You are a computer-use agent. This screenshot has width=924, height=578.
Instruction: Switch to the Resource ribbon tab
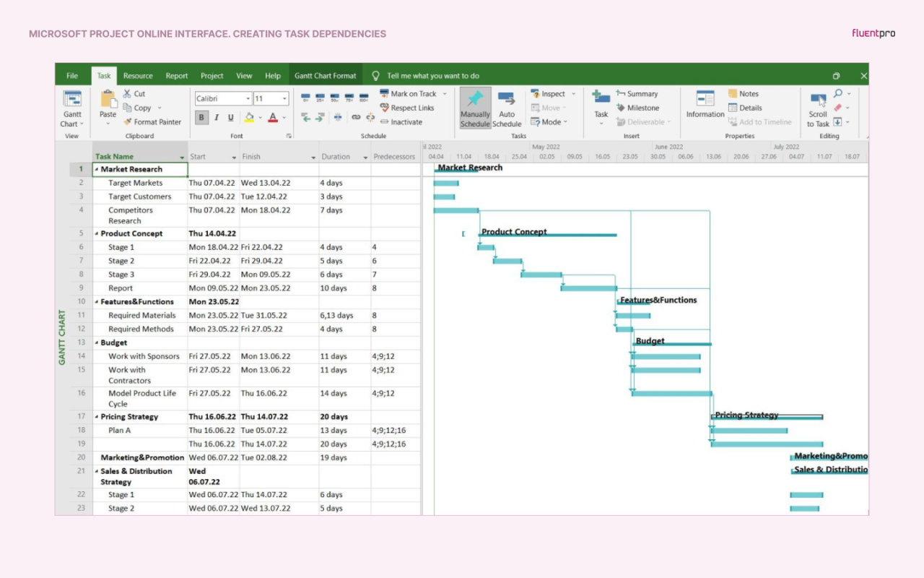pyautogui.click(x=138, y=75)
